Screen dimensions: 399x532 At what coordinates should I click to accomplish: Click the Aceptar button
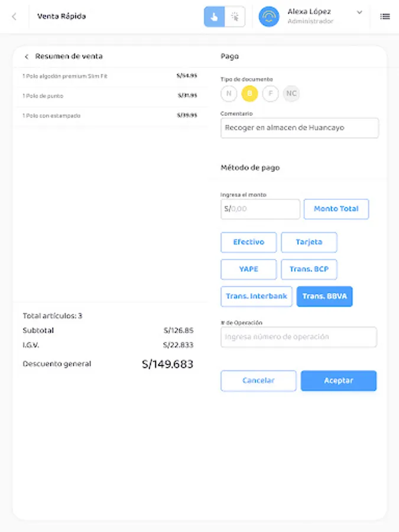[339, 381]
